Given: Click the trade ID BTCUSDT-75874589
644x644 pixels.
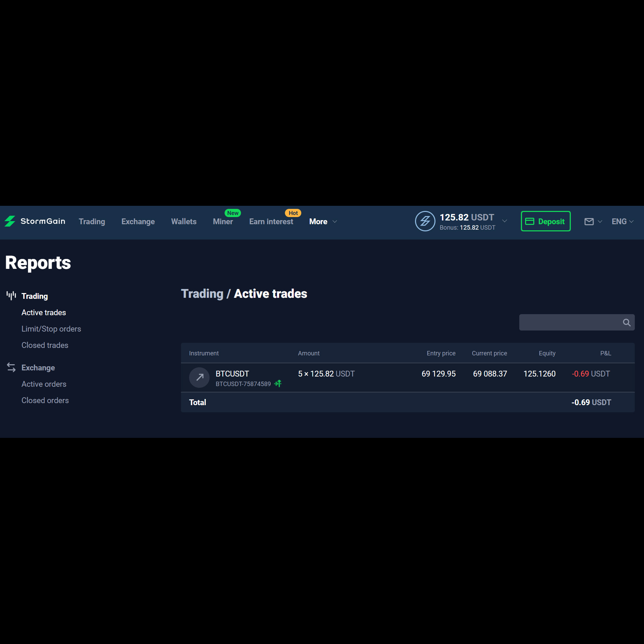Looking at the screenshot, I should coord(243,384).
